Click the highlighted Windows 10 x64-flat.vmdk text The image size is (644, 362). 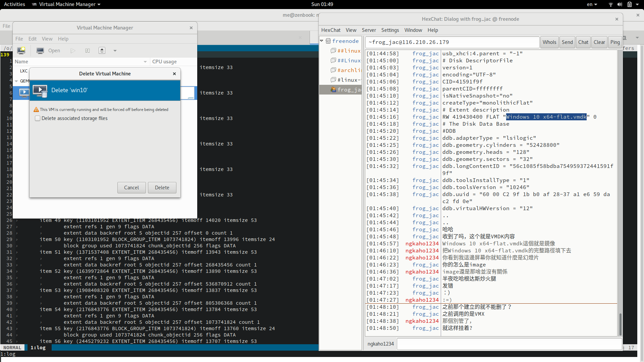point(546,117)
